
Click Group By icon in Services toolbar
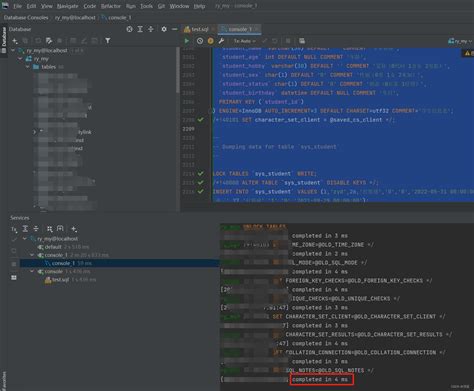pyautogui.click(x=50, y=229)
